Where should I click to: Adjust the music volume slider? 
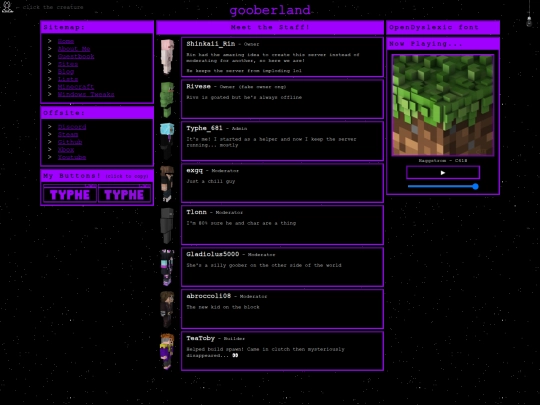point(443,187)
